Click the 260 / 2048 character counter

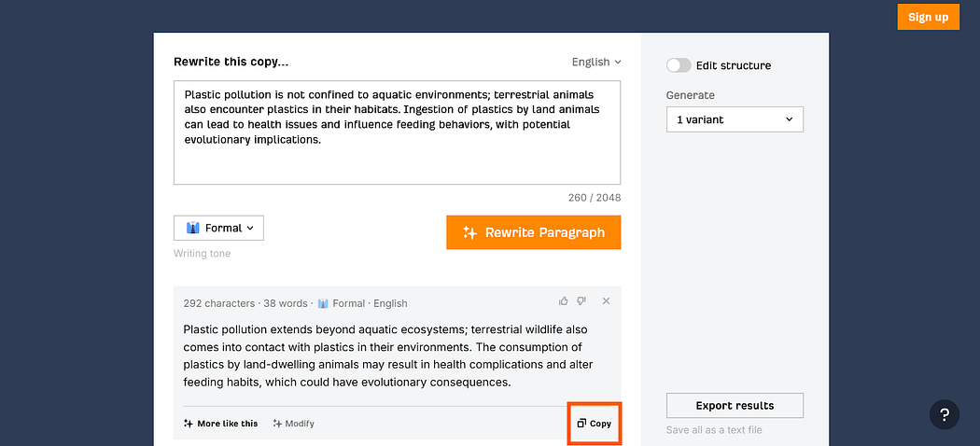coord(594,198)
